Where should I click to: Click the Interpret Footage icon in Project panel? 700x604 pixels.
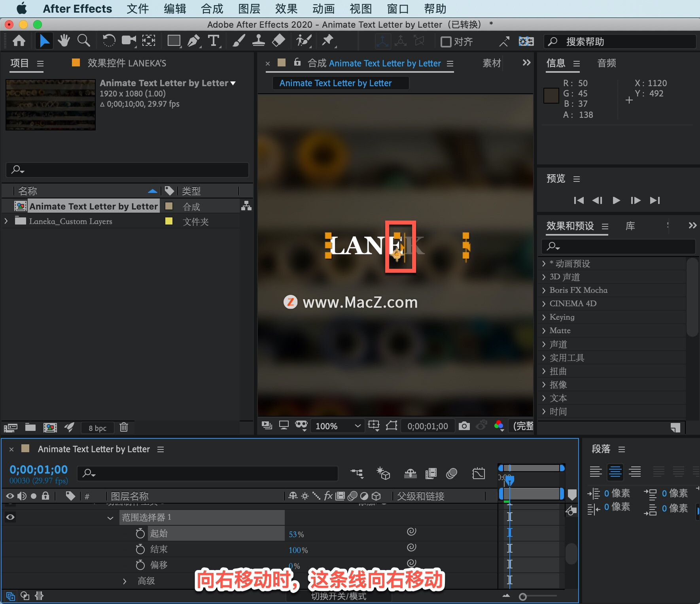pos(11,427)
